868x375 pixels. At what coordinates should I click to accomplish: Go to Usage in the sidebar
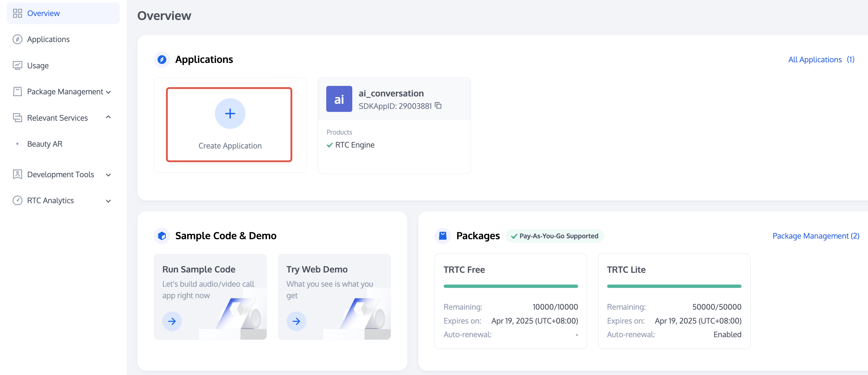click(x=38, y=66)
